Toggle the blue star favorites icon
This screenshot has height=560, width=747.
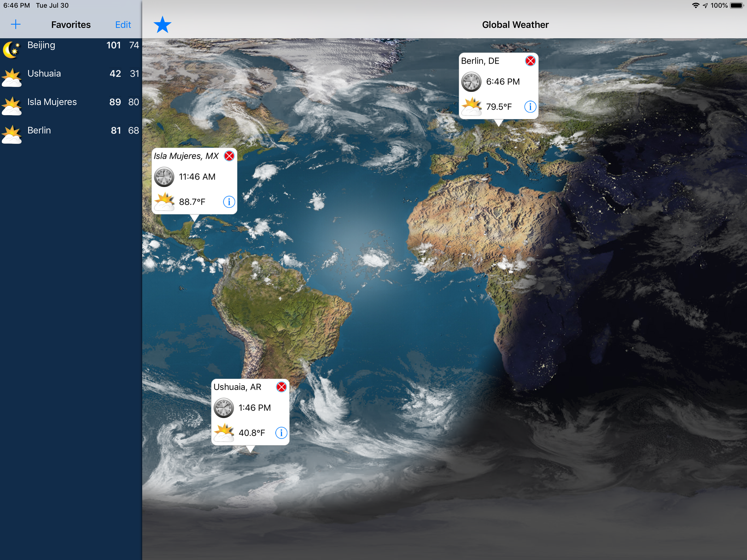coord(162,25)
